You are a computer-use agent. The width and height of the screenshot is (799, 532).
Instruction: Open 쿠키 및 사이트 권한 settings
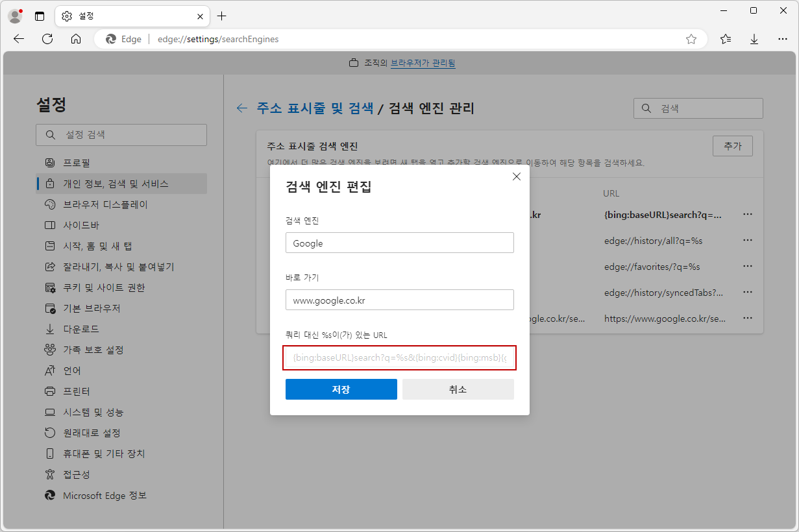pos(121,287)
